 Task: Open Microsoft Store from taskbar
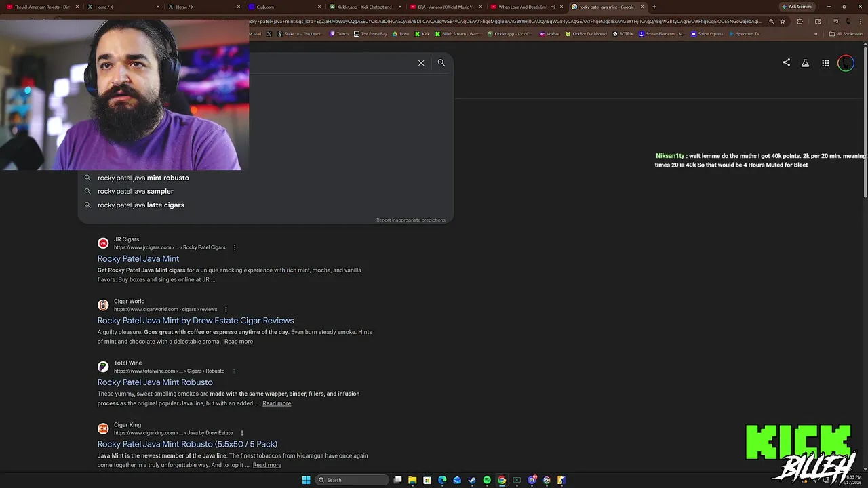tap(427, 480)
